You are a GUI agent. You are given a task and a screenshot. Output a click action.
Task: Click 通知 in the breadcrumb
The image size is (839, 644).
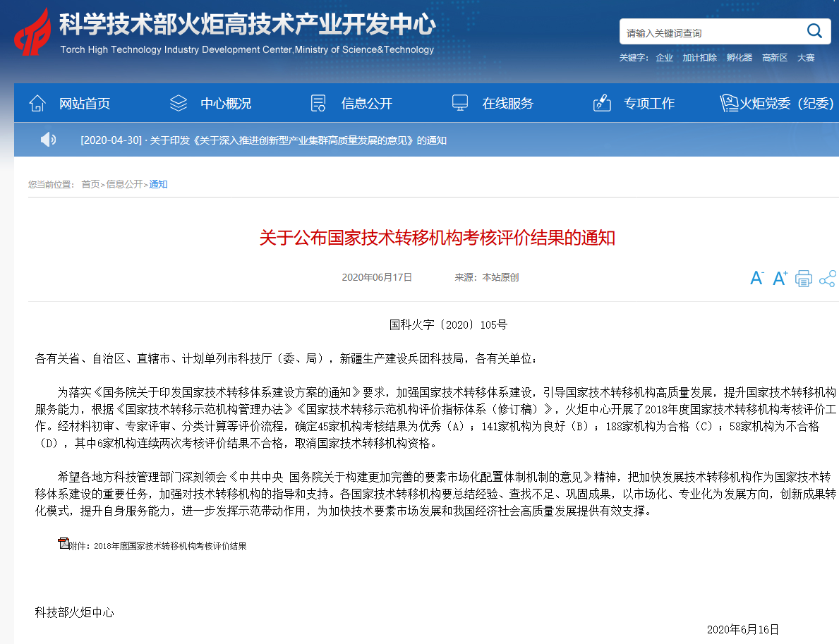click(158, 184)
